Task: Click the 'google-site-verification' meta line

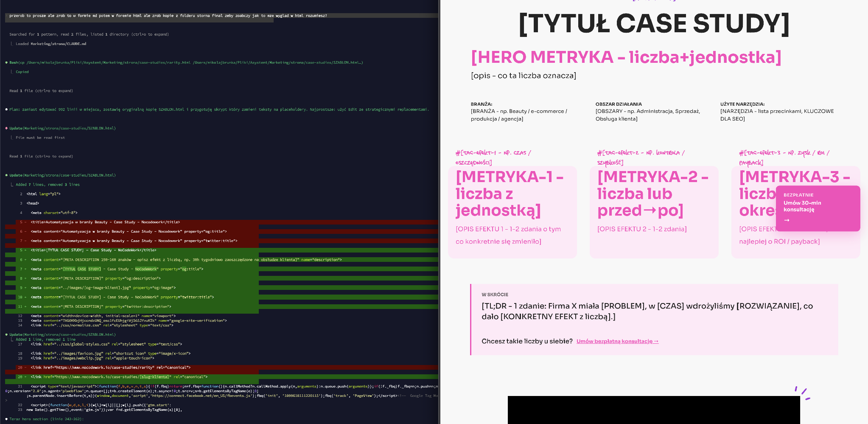Action: [x=129, y=320]
